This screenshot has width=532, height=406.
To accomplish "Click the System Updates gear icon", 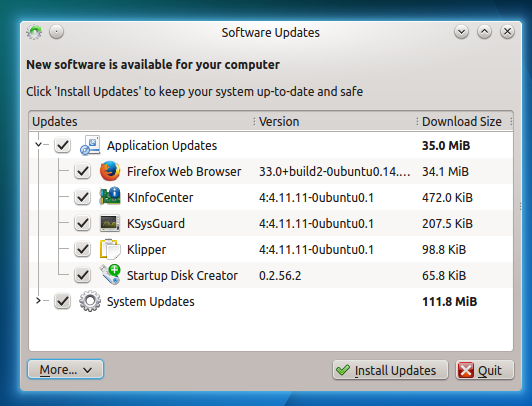I will tap(90, 301).
